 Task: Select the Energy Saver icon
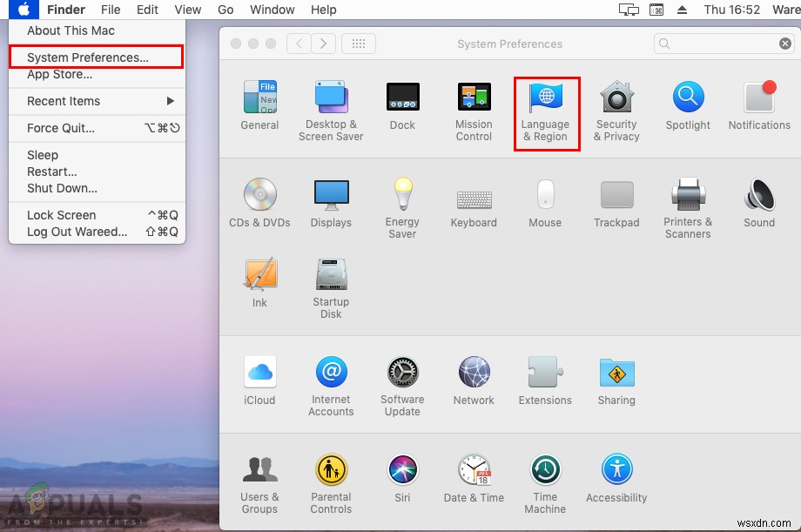click(402, 200)
